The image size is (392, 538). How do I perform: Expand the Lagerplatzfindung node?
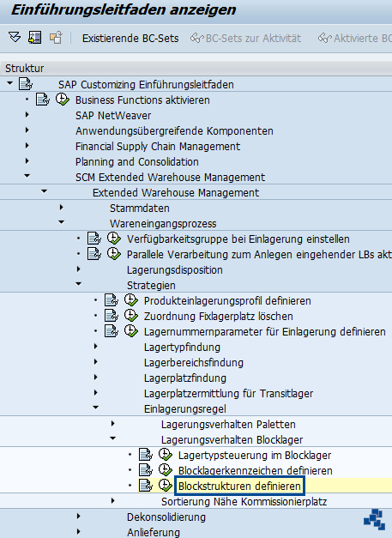[96, 377]
